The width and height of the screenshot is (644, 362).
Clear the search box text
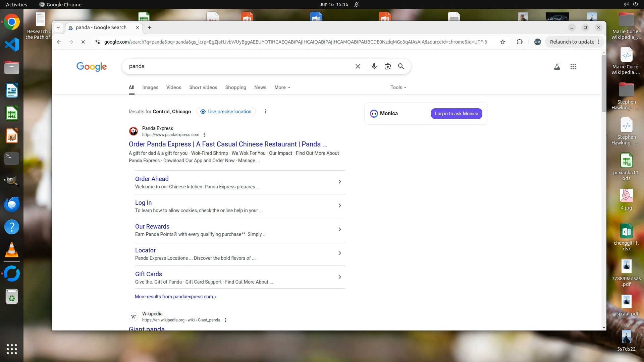coord(358,66)
